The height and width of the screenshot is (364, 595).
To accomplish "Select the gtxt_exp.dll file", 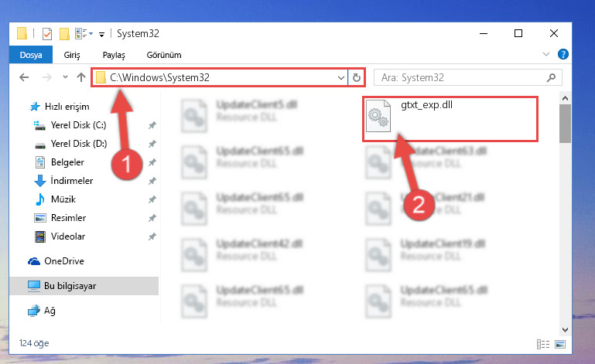I will click(450, 119).
